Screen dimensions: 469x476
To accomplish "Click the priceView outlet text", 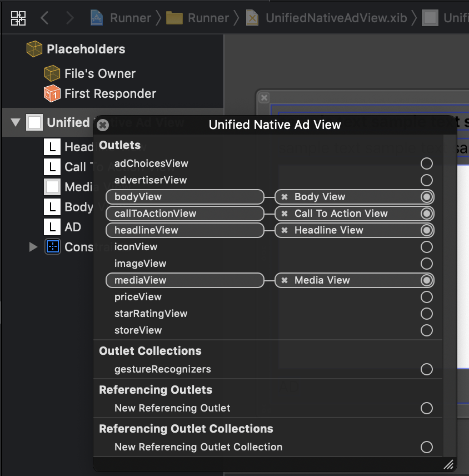I will coord(138,297).
